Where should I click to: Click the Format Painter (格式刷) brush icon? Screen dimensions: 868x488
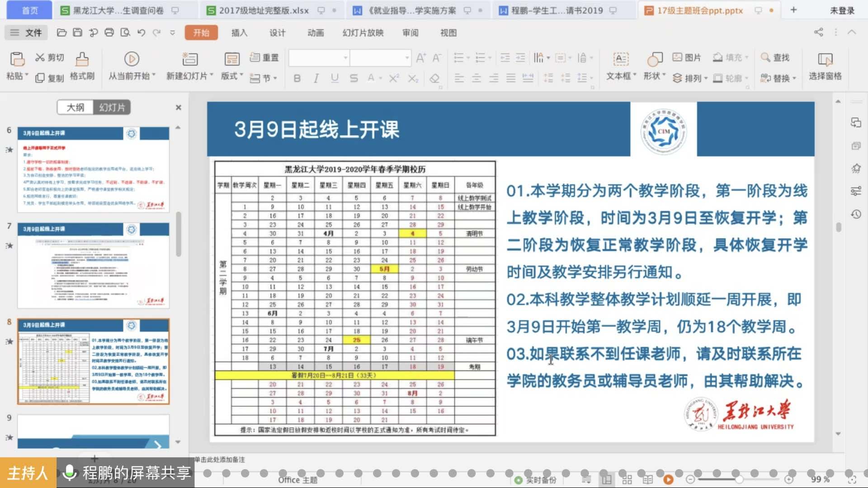coord(82,59)
